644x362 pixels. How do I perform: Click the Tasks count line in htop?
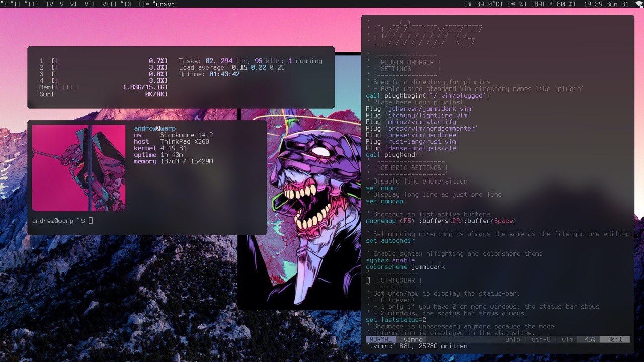[251, 61]
